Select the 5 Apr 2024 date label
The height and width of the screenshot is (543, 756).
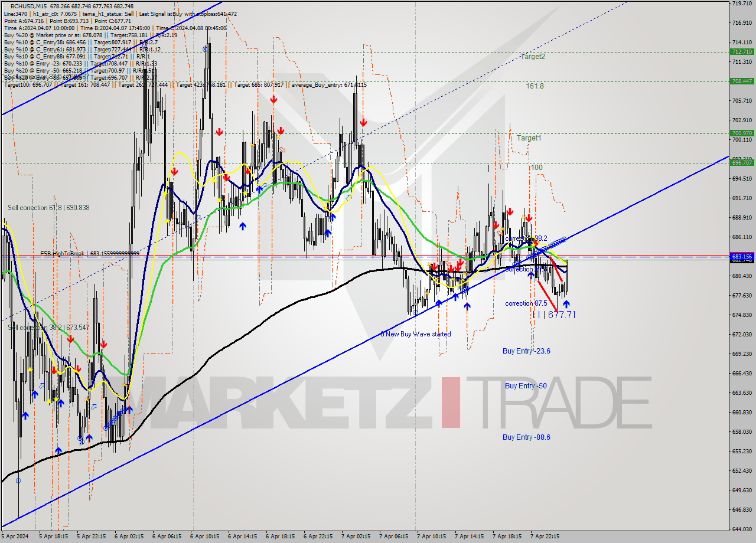[14, 537]
